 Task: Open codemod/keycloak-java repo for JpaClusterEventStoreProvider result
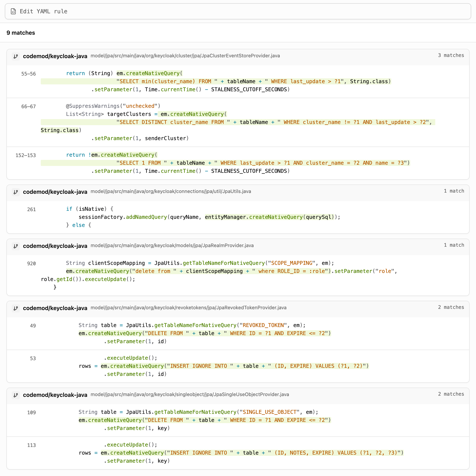point(55,56)
